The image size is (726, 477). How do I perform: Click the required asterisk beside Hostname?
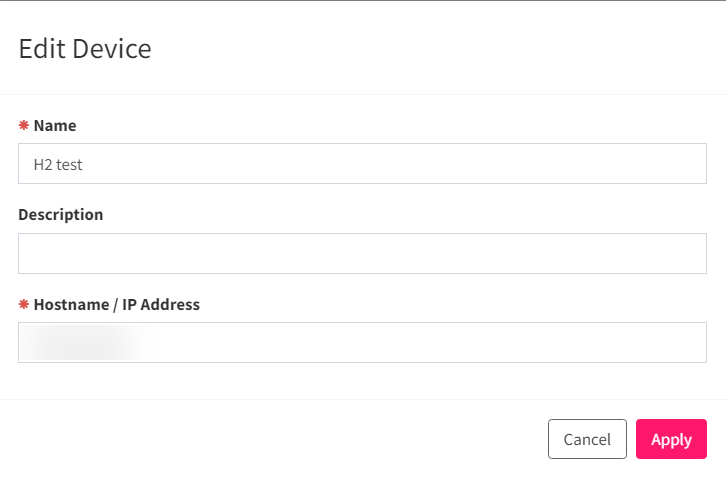23,305
